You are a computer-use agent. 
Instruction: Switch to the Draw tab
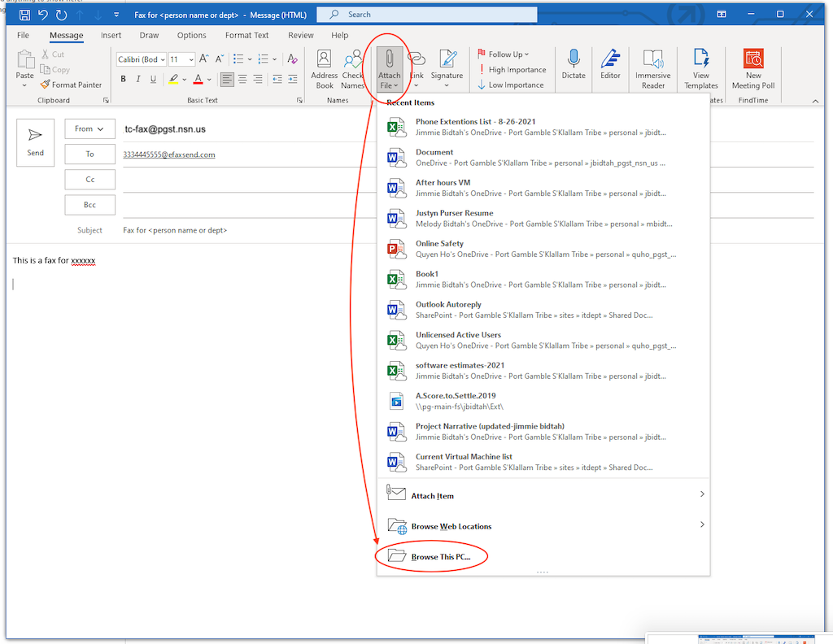(150, 35)
